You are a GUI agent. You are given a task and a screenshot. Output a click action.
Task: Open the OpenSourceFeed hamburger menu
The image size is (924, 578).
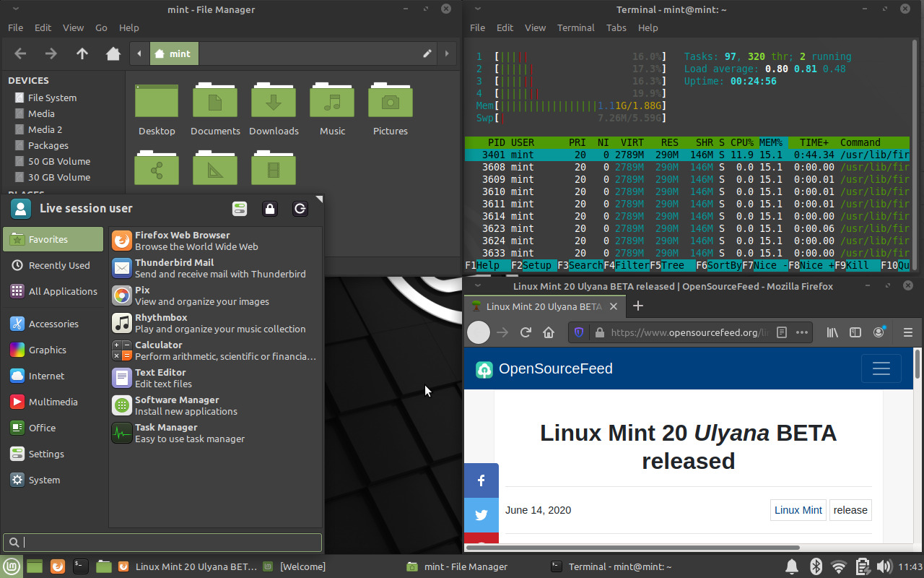881,368
